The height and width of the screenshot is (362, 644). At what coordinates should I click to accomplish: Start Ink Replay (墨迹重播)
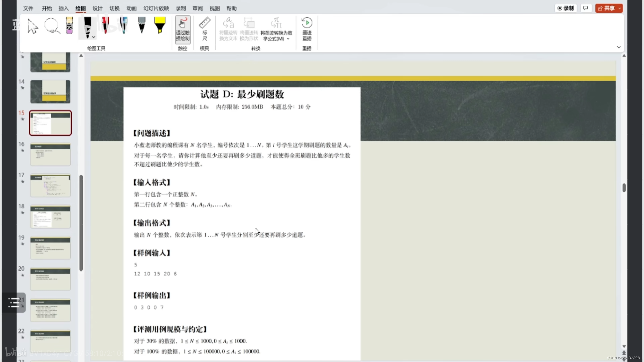307,29
